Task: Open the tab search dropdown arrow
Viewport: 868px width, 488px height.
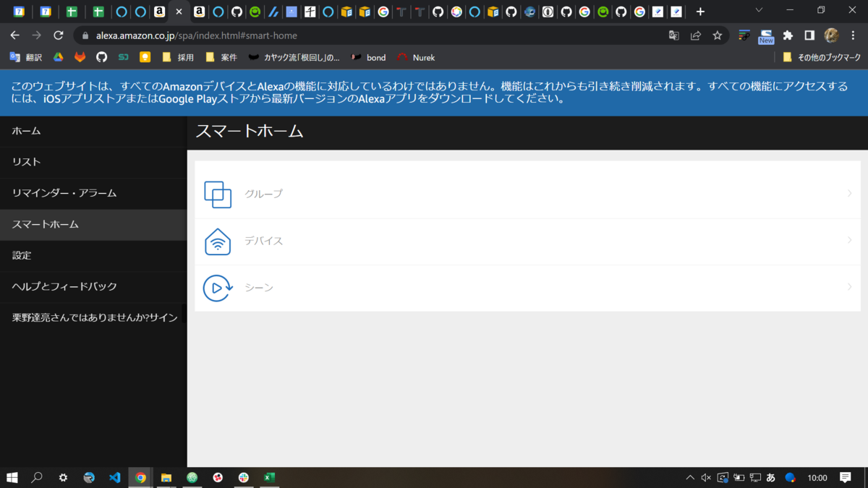Action: coord(759,10)
